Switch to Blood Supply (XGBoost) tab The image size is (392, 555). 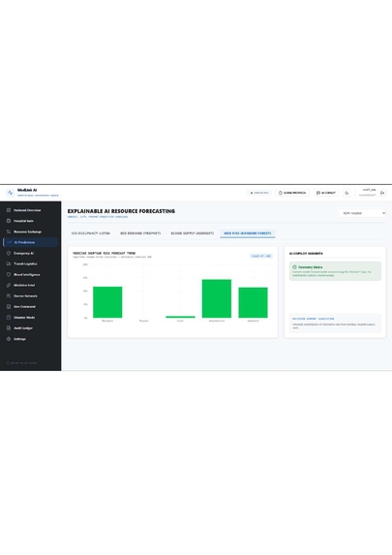192,233
